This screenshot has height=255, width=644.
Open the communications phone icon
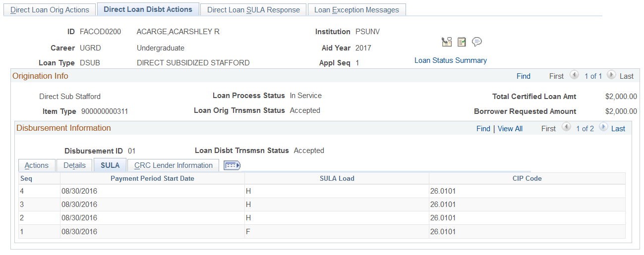tap(446, 42)
